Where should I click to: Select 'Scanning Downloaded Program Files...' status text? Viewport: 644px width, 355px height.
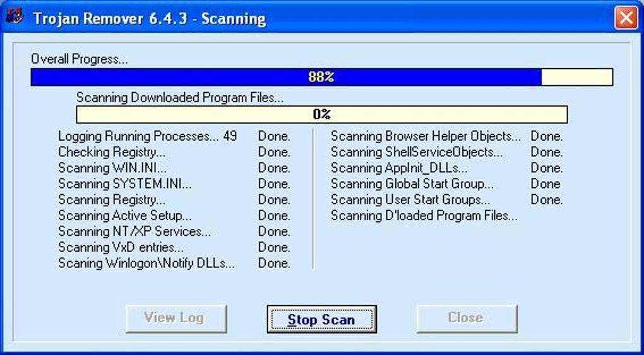pos(180,98)
